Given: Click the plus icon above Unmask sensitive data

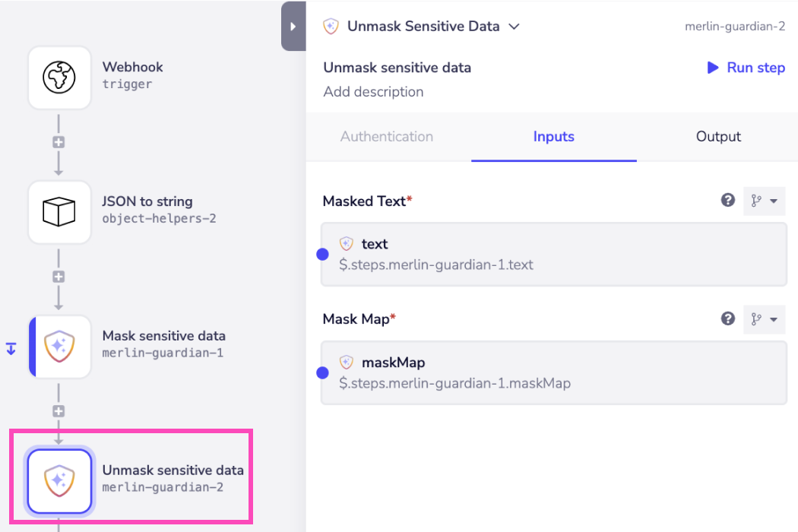Looking at the screenshot, I should click(59, 410).
